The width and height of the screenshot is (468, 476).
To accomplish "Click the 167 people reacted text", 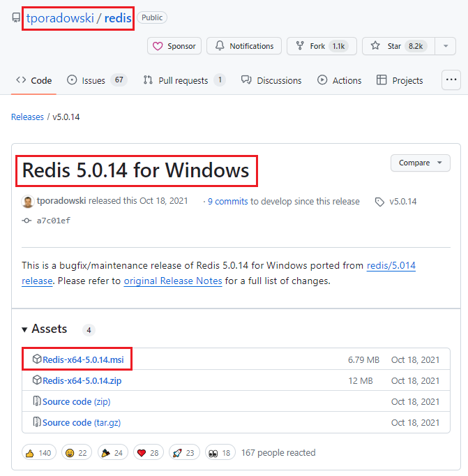I will click(278, 453).
